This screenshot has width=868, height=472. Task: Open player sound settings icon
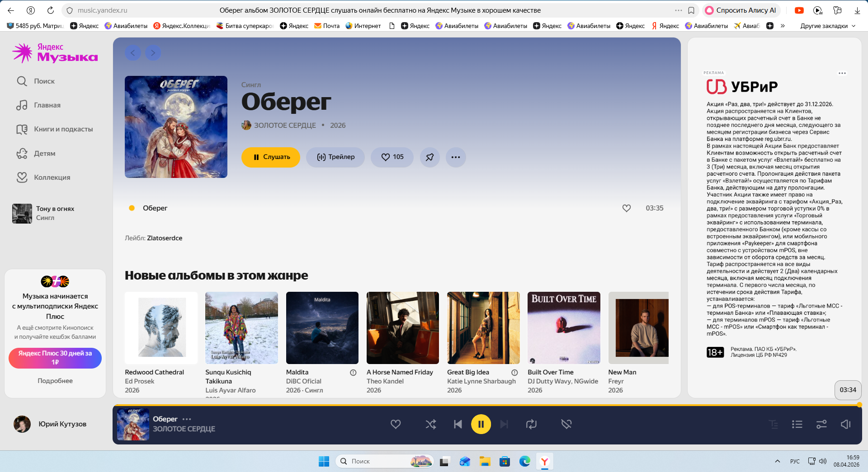(821, 424)
